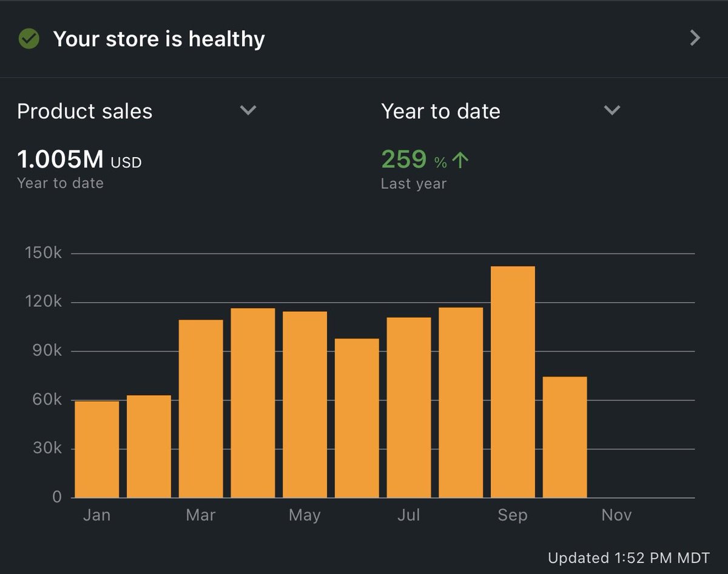Select the Year to date header label
This screenshot has height=574, width=728.
[x=440, y=112]
